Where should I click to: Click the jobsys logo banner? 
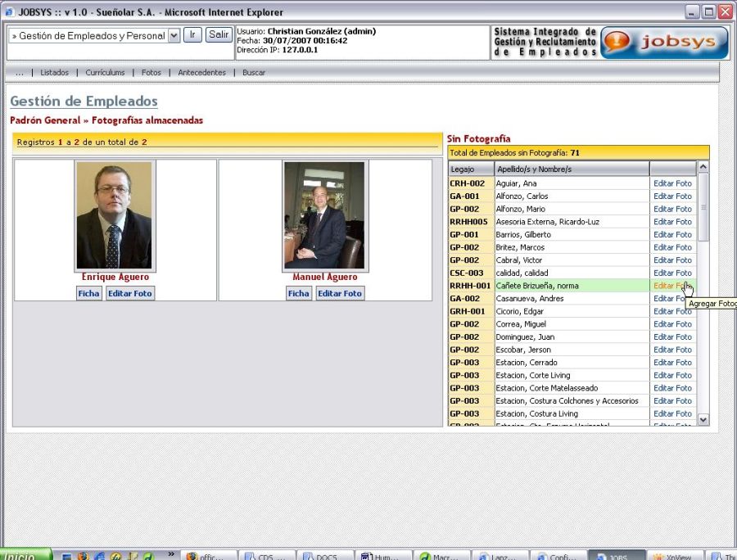pos(664,43)
